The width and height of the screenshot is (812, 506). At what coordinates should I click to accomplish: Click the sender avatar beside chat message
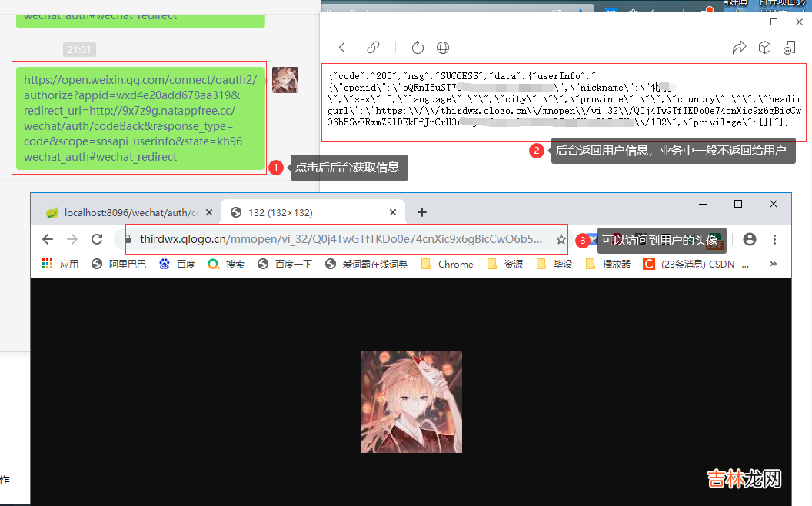(x=285, y=80)
